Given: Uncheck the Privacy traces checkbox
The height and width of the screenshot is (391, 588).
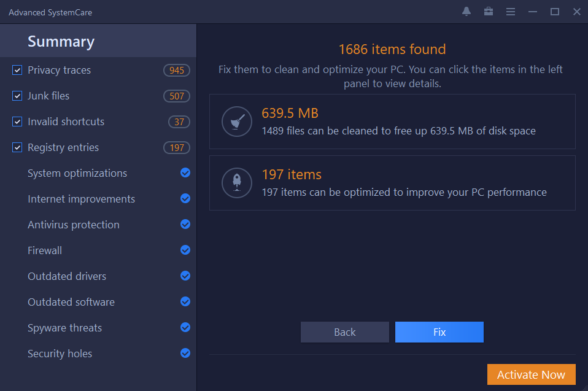Looking at the screenshot, I should pos(17,70).
